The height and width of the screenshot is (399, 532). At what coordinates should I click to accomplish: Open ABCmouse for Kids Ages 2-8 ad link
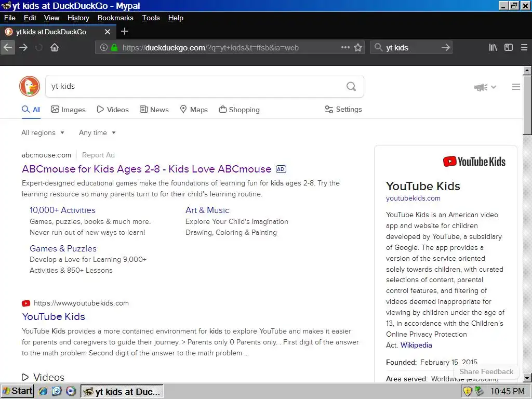pos(147,169)
